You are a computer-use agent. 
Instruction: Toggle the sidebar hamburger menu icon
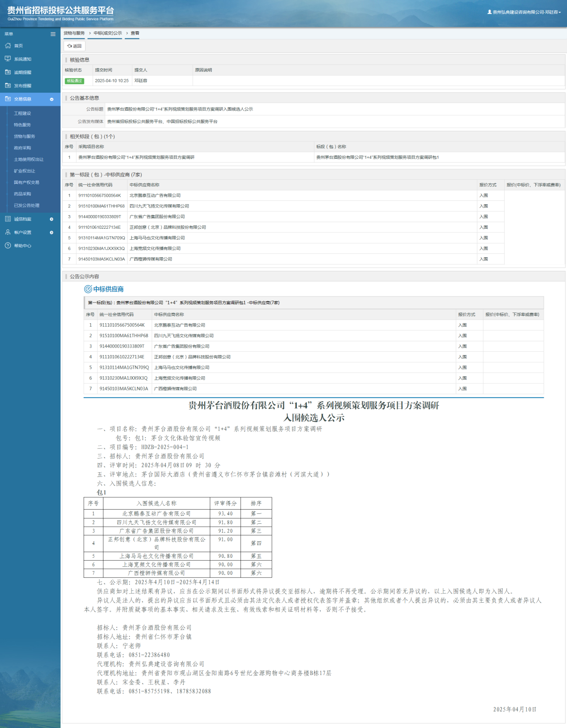click(x=53, y=34)
